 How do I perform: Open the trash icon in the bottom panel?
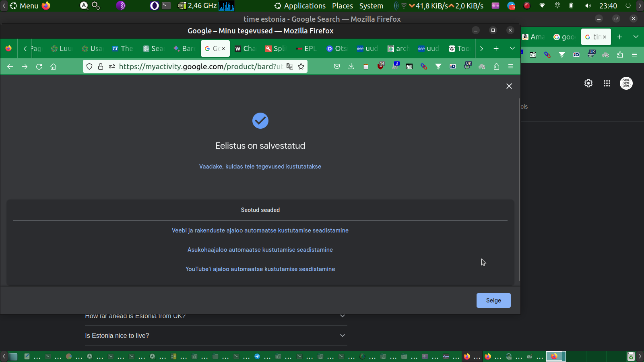(631, 356)
